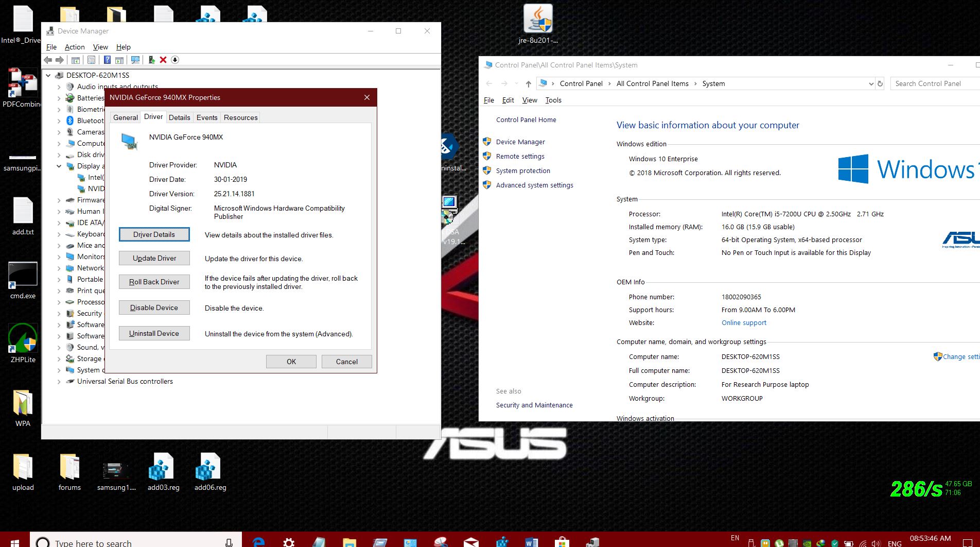Click All Control Panel Items breadcrumb
The image size is (980, 547).
[652, 83]
